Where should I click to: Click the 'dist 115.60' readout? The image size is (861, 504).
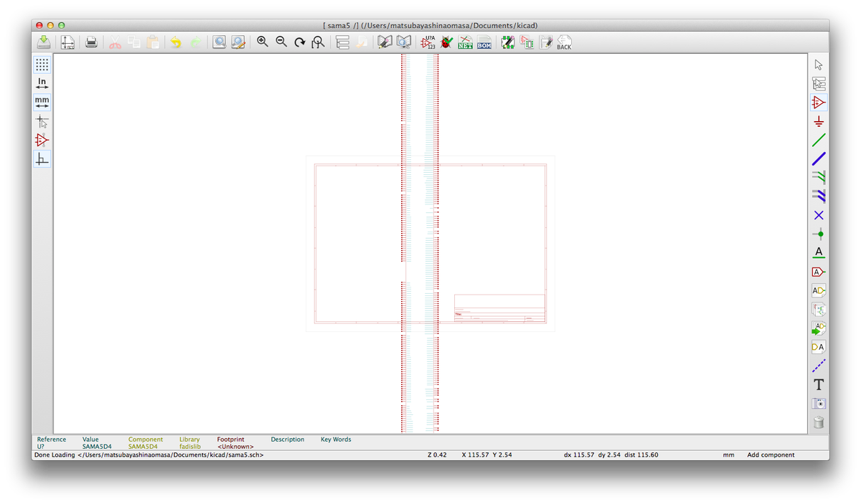click(x=640, y=455)
